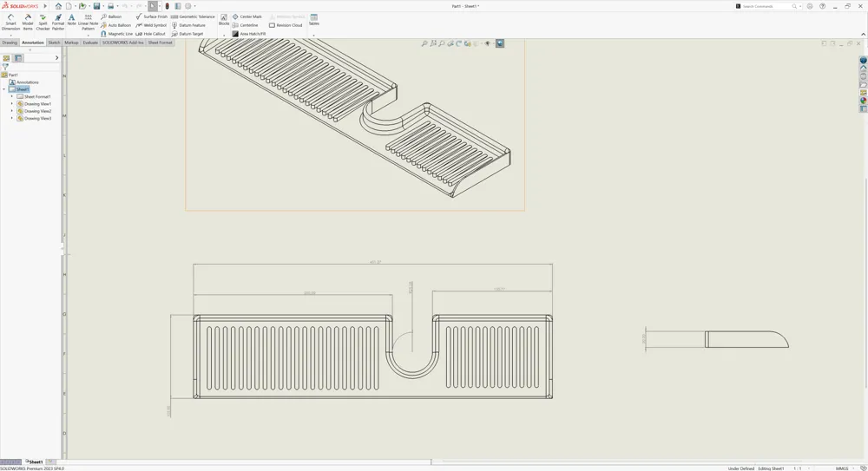
Task: Click the New document icon
Action: click(x=69, y=6)
